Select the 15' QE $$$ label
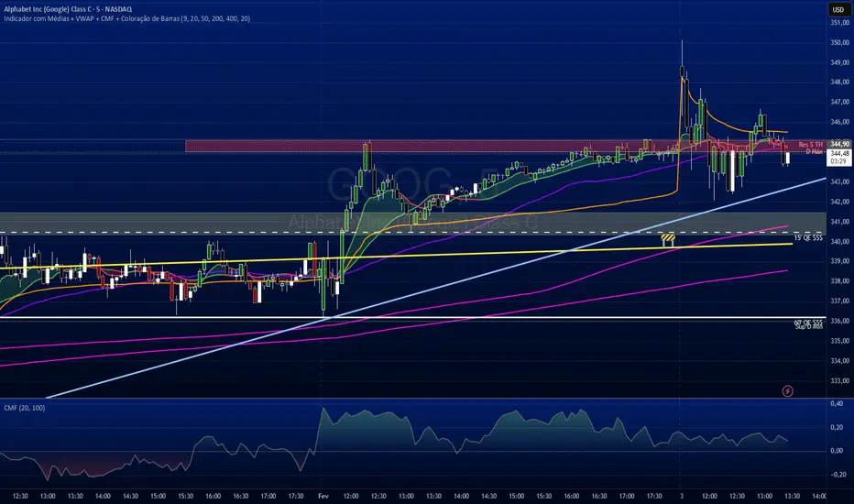Image resolution: width=854 pixels, height=504 pixels. point(808,238)
